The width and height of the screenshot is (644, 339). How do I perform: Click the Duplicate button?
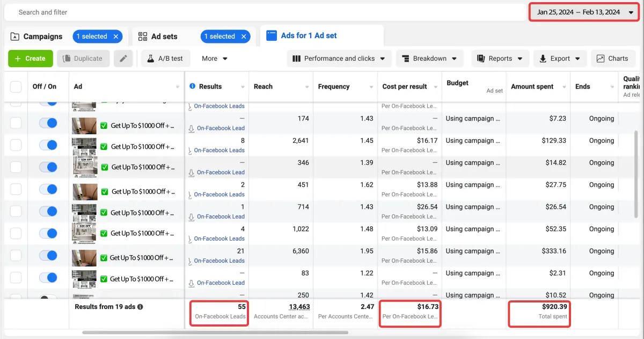83,59
